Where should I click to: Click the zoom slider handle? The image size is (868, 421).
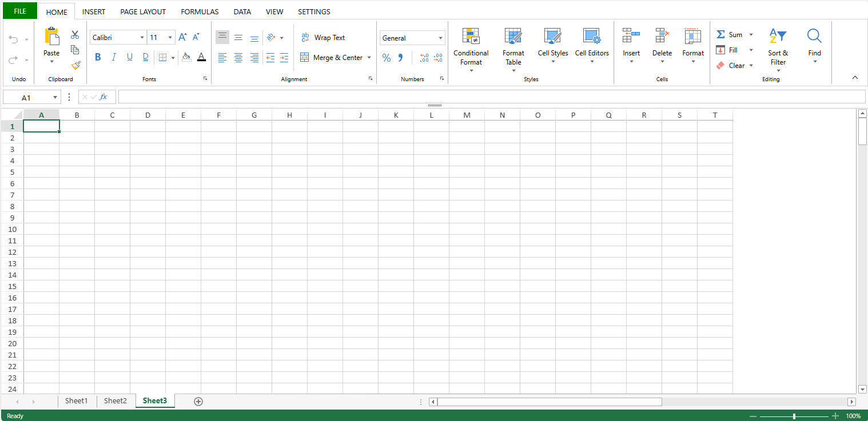coord(794,416)
